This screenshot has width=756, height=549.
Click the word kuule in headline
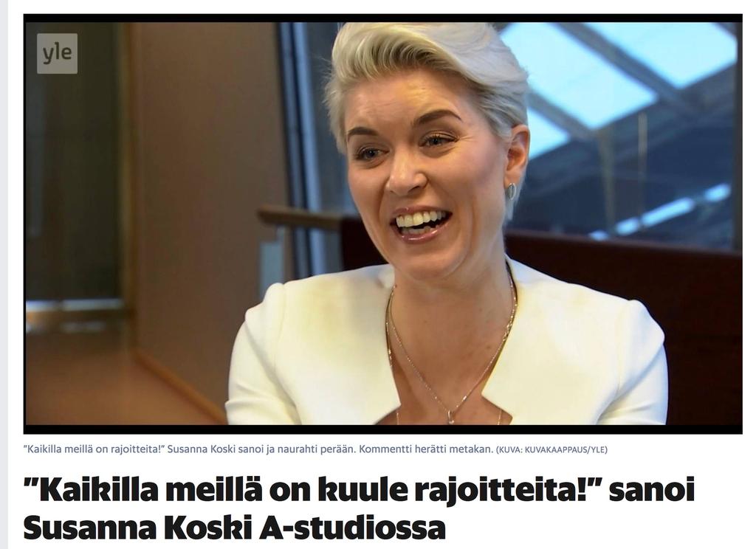click(354, 490)
